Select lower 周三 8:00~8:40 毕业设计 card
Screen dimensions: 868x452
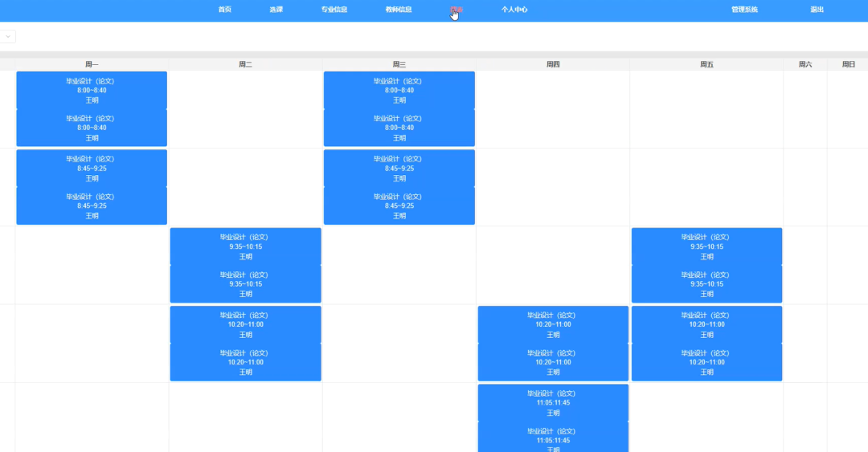399,128
